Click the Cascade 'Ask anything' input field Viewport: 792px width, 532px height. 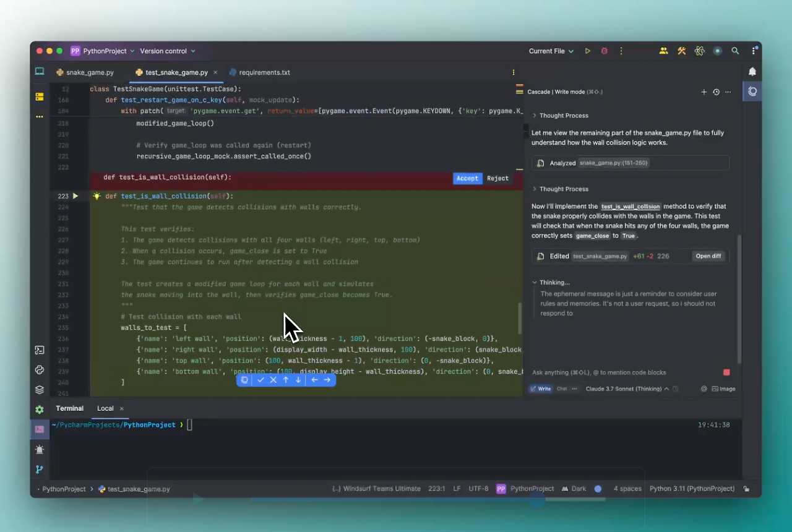[625, 372]
